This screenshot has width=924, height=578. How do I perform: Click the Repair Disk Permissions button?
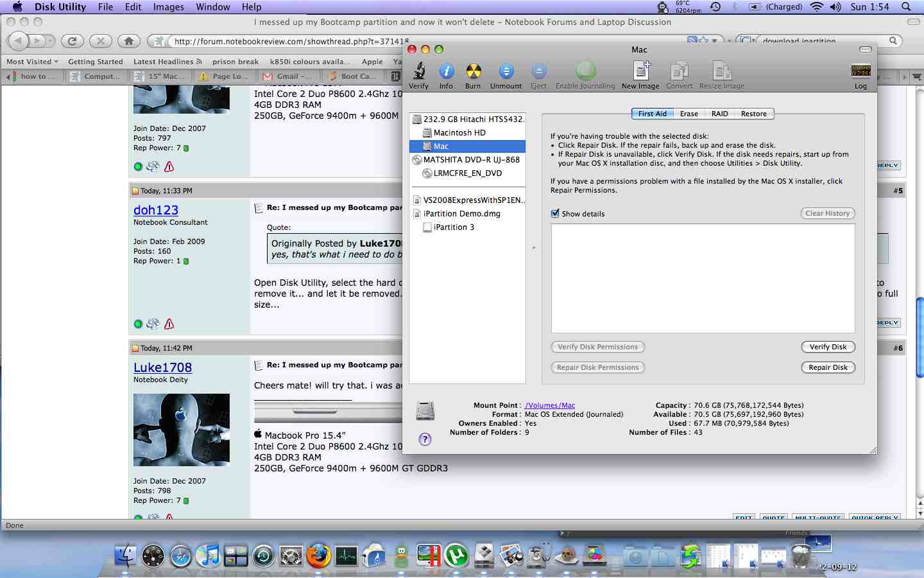(597, 367)
